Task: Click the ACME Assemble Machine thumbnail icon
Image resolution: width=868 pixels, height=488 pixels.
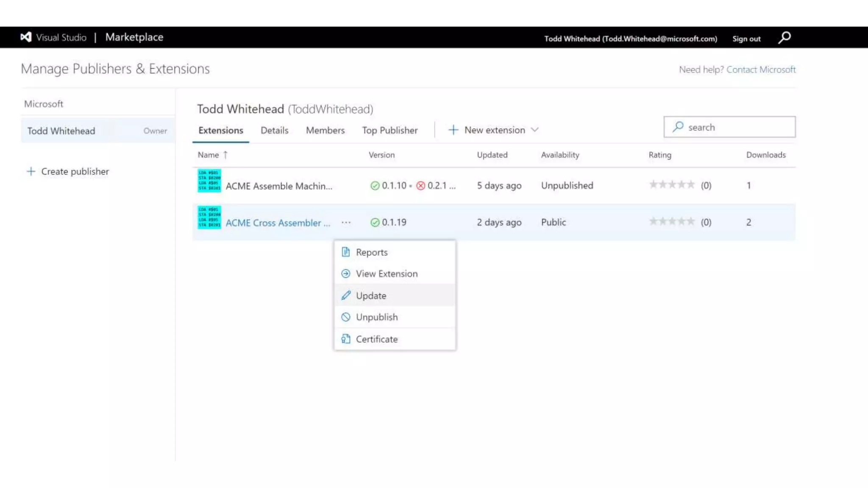Action: point(209,181)
